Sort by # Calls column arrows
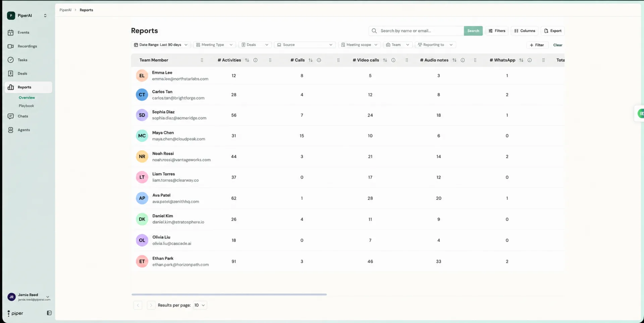644x323 pixels. 311,60
